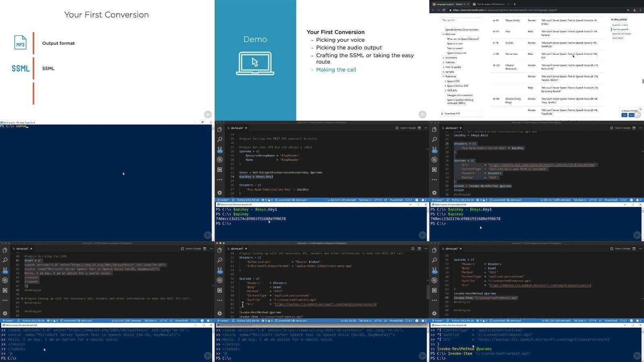Open a new browser tab with plus
644x362 pixels.
514,4
